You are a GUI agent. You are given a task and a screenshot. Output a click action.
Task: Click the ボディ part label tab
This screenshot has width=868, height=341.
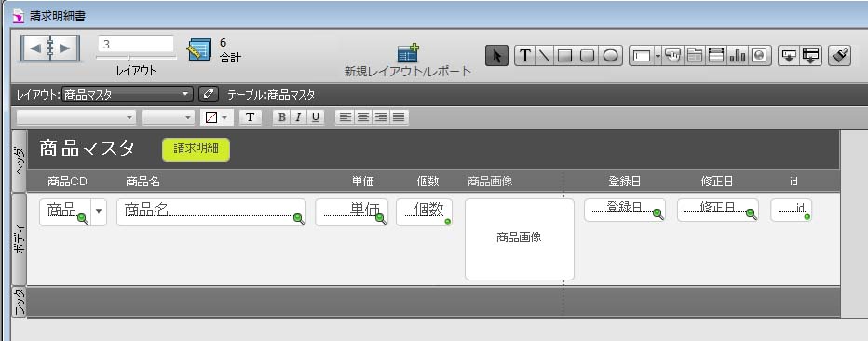[x=19, y=239]
